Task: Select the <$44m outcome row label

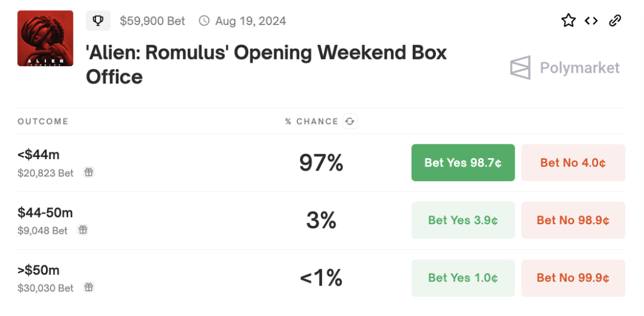Action: coord(39,155)
